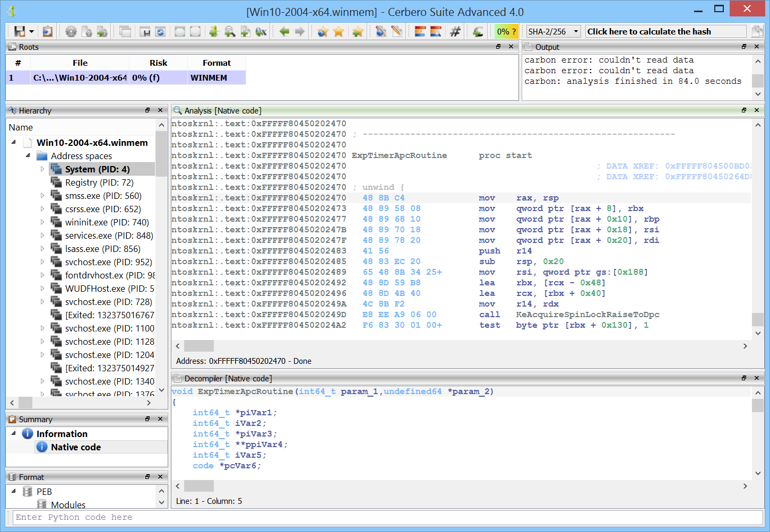
Task: Click the clipboard paste icon in the toolbar
Action: pos(47,32)
